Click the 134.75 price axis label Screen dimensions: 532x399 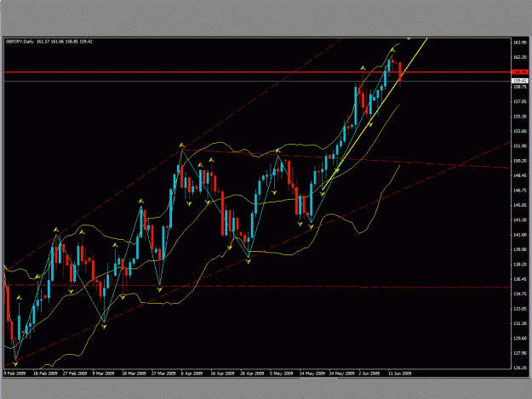pyautogui.click(x=520, y=294)
